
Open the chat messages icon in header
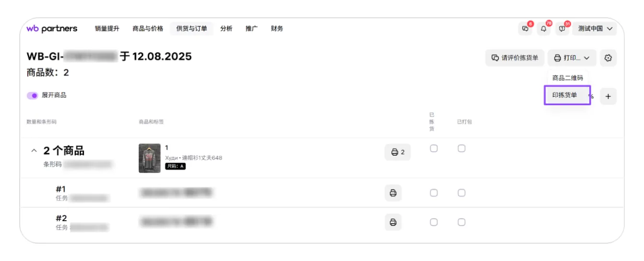tap(526, 29)
